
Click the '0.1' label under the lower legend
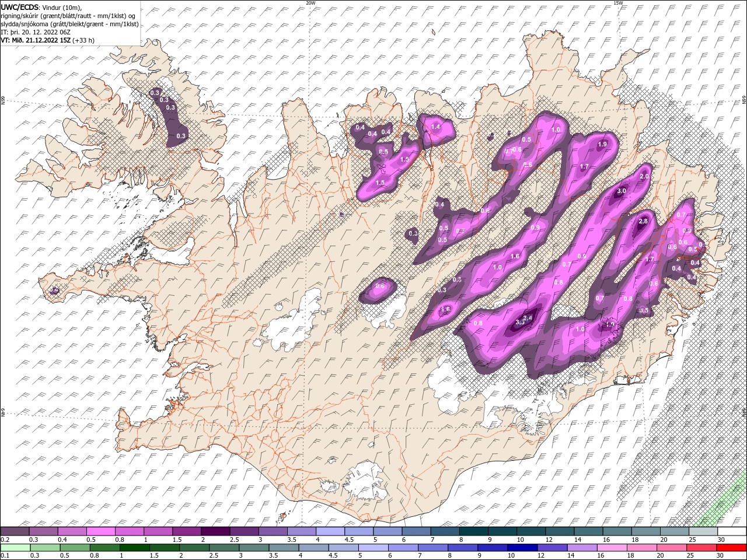click(x=4, y=555)
